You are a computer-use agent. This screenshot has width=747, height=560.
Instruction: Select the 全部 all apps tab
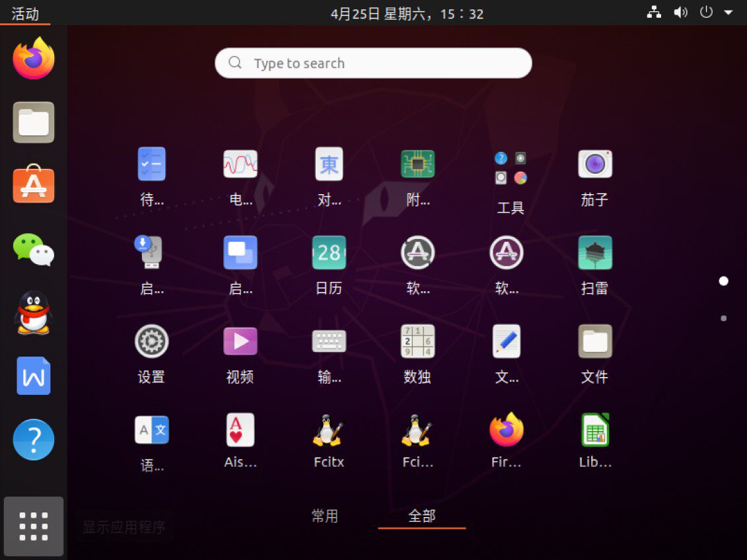pyautogui.click(x=422, y=516)
